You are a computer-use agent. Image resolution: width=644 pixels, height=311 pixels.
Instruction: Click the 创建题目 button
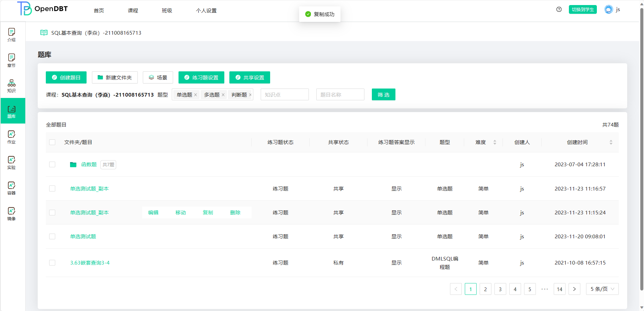[66, 77]
